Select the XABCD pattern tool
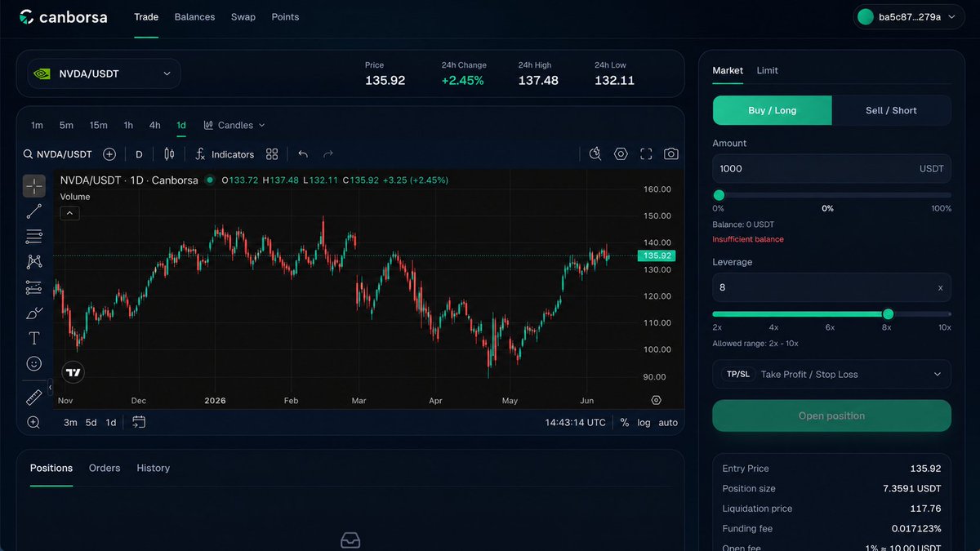The image size is (980, 551). coord(34,262)
